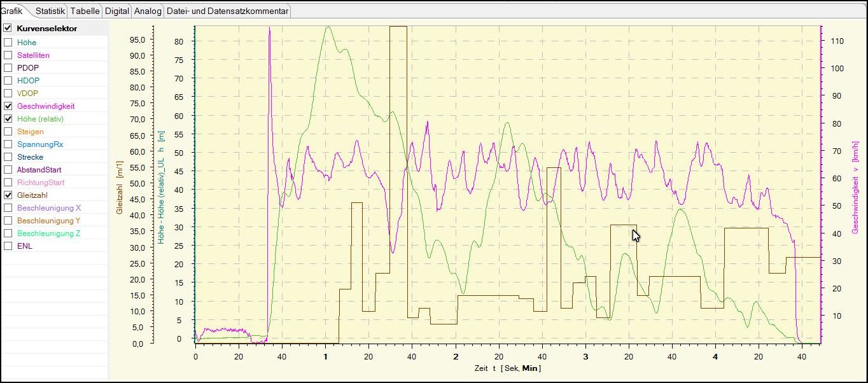868x383 pixels.
Task: Uncheck the Höhe (relativ) checkbox
Action: click(x=8, y=119)
